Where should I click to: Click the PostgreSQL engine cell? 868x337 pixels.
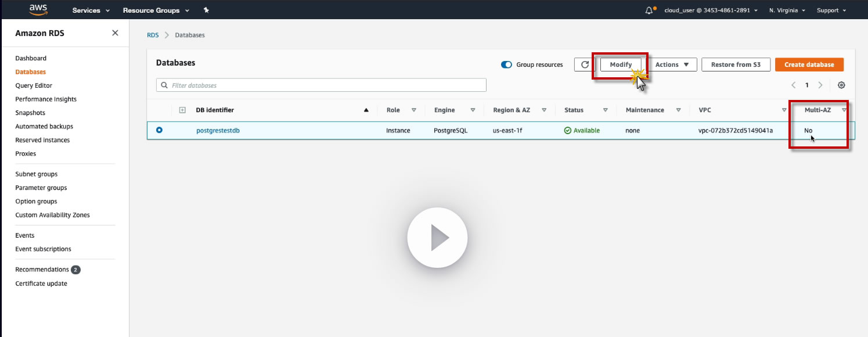pyautogui.click(x=451, y=130)
